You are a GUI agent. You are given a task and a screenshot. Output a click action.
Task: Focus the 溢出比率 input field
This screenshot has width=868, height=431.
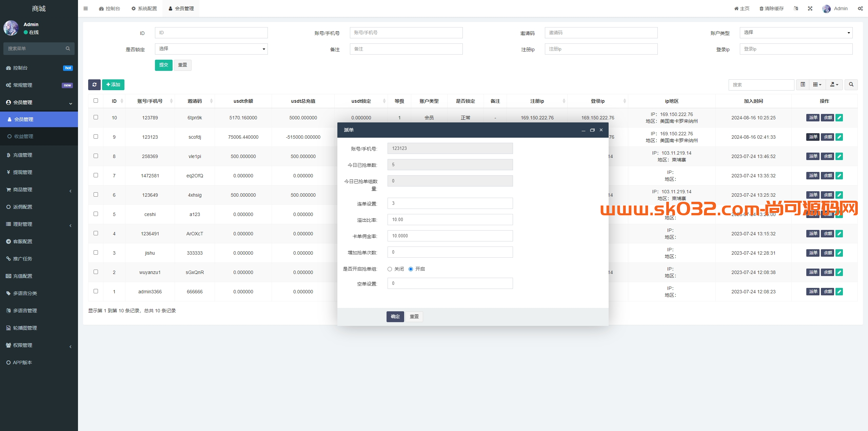coord(450,219)
